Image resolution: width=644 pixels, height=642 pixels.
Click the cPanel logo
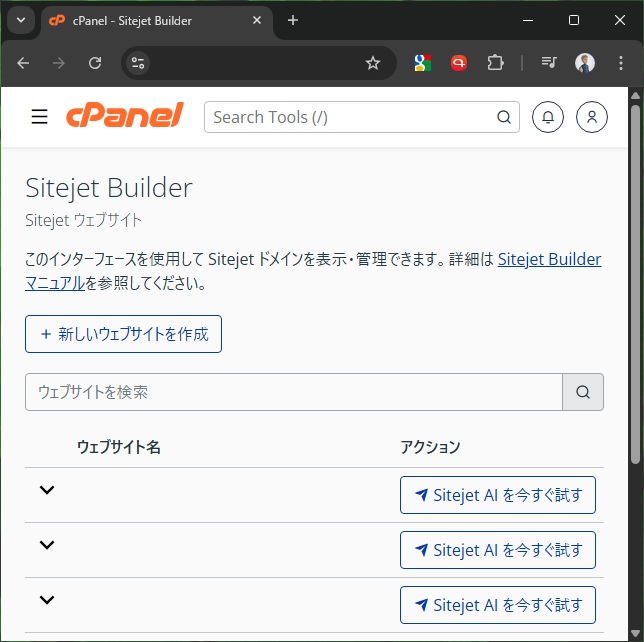click(x=125, y=117)
